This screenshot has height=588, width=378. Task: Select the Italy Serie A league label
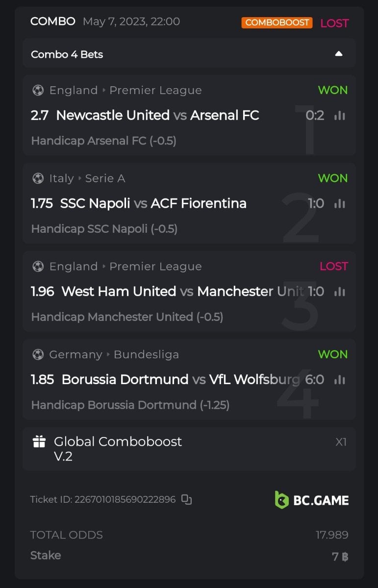click(x=87, y=178)
